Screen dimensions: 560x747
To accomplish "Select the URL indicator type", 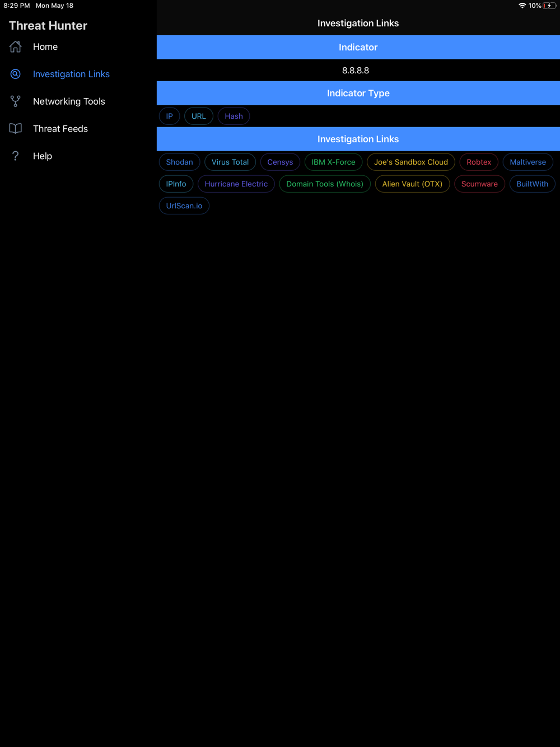I will (199, 116).
